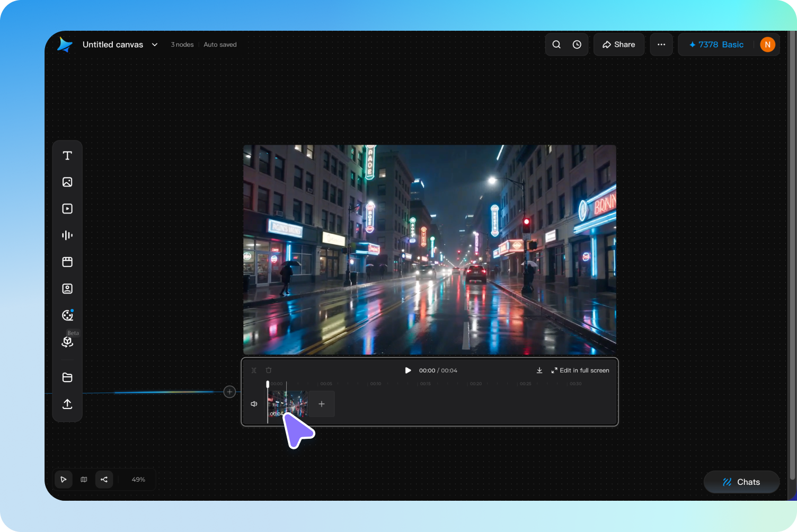Select the Image tool in left sidebar
797x532 pixels.
tap(67, 182)
